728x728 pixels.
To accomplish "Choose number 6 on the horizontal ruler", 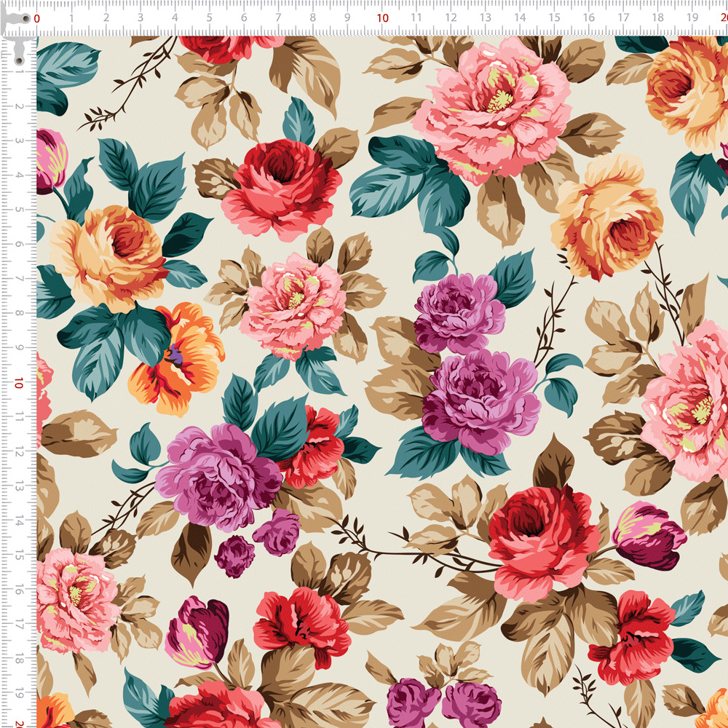I will [244, 17].
